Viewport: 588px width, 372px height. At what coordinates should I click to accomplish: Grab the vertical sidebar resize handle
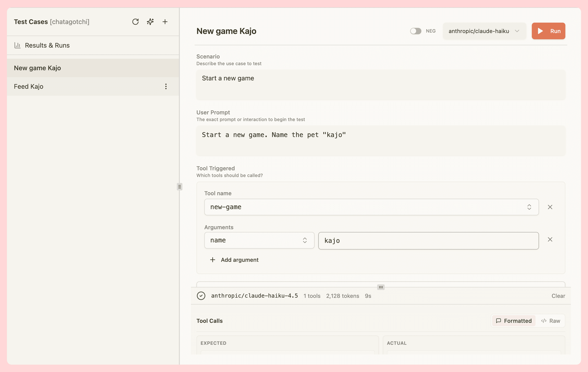point(179,187)
